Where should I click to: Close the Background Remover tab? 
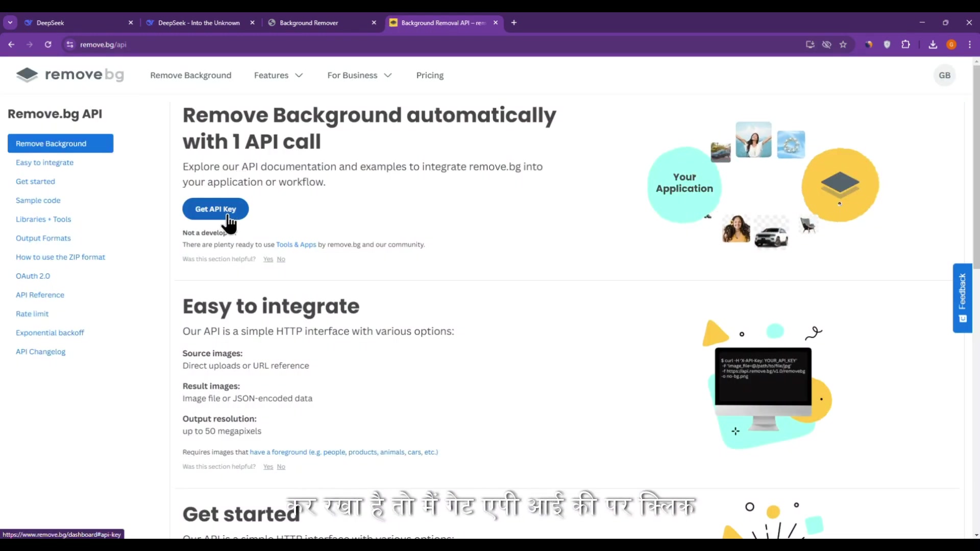coord(374,22)
